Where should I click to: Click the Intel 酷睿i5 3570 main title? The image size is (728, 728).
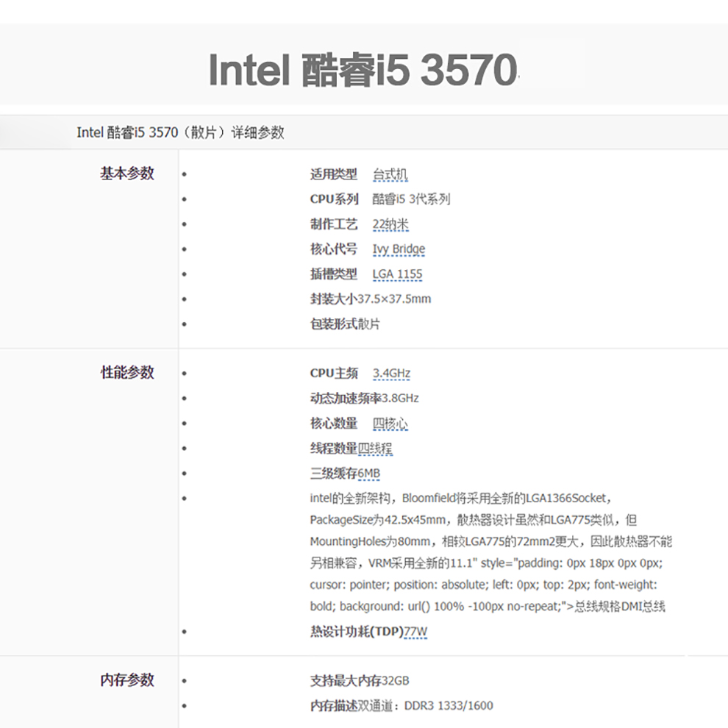tap(363, 70)
